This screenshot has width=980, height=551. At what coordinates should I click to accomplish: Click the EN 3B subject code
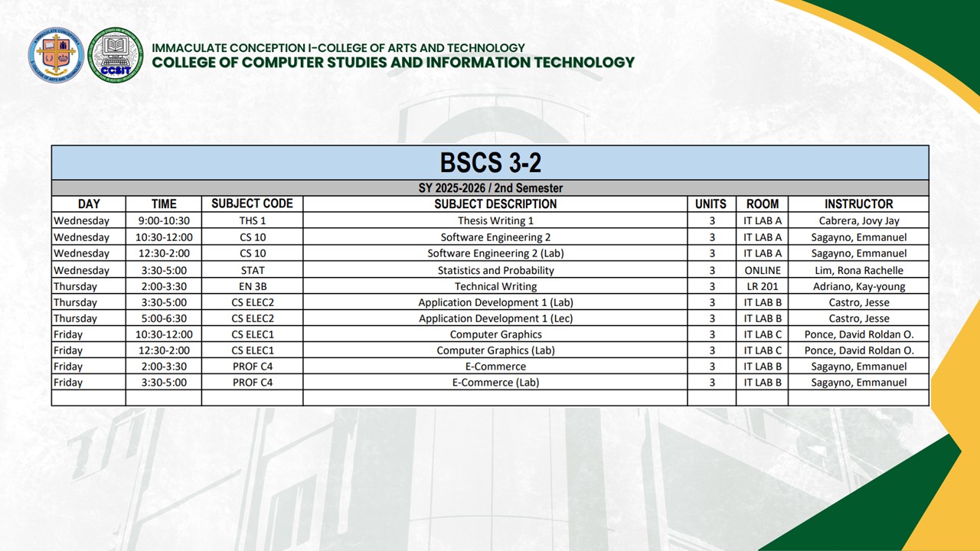252,286
